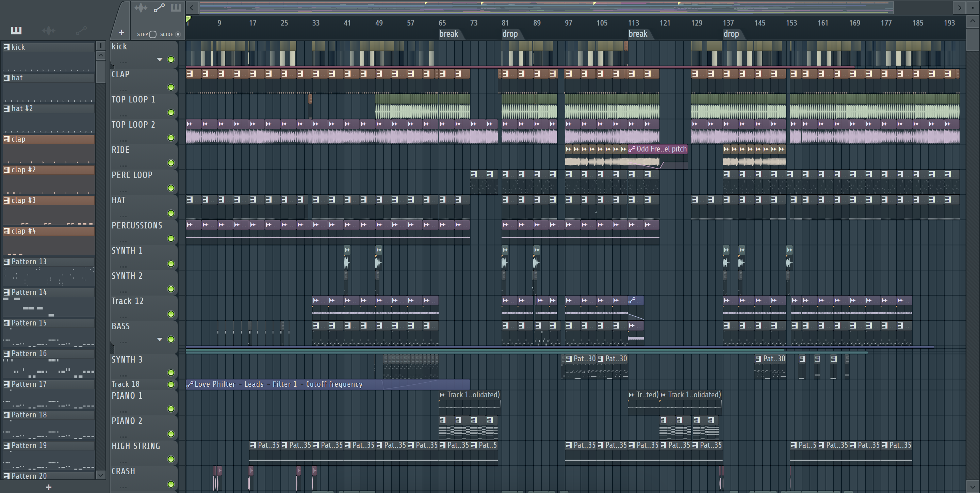Screen dimensions: 980x493
Task: Mute the TOP LOOP 1 track
Action: pos(171,113)
